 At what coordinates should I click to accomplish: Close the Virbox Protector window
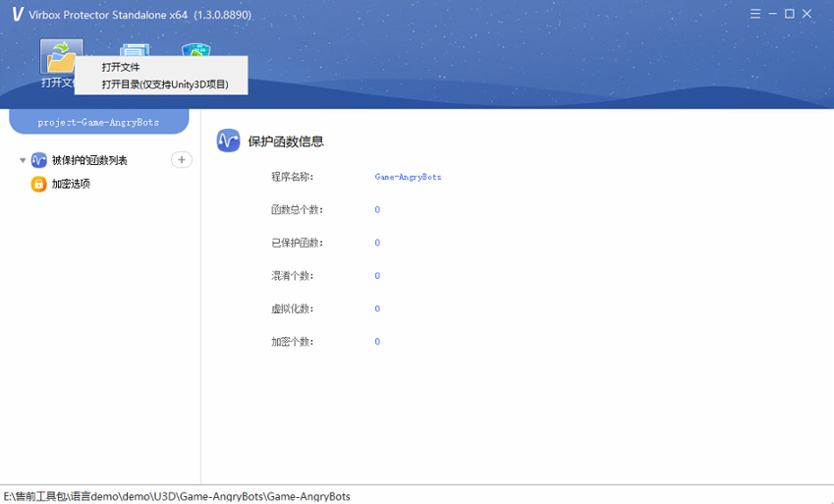[x=806, y=14]
